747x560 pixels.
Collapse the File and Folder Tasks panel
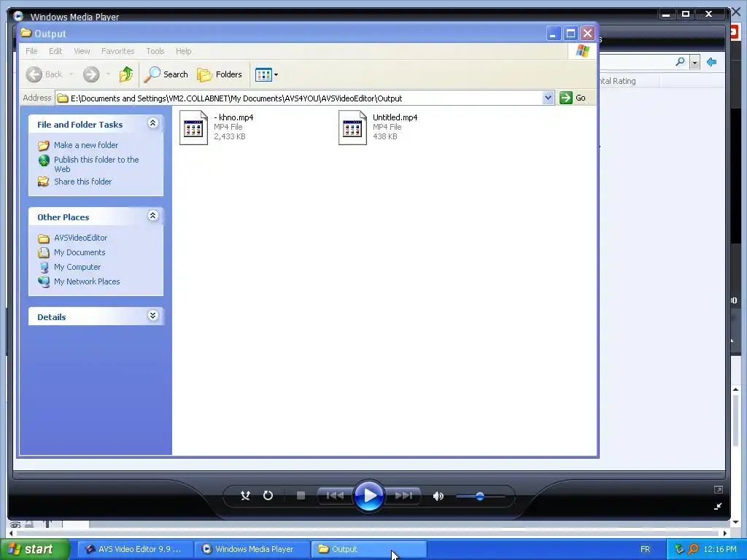(x=152, y=123)
